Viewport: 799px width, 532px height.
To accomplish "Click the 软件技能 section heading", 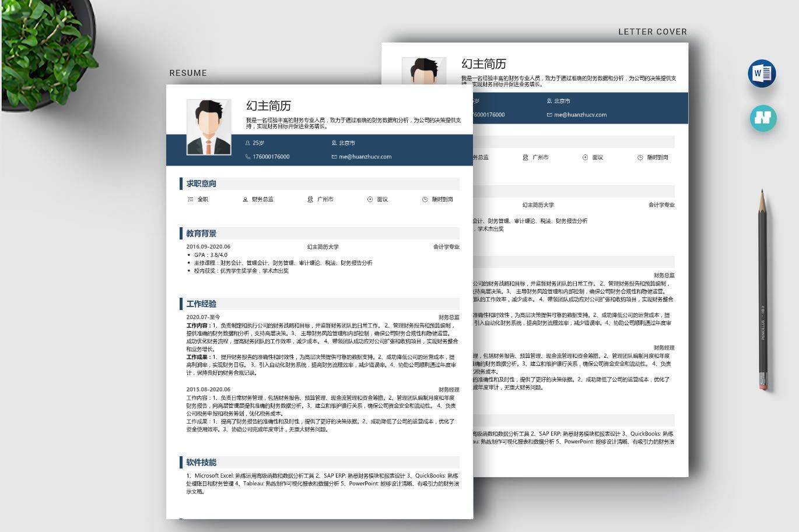I will 201,463.
